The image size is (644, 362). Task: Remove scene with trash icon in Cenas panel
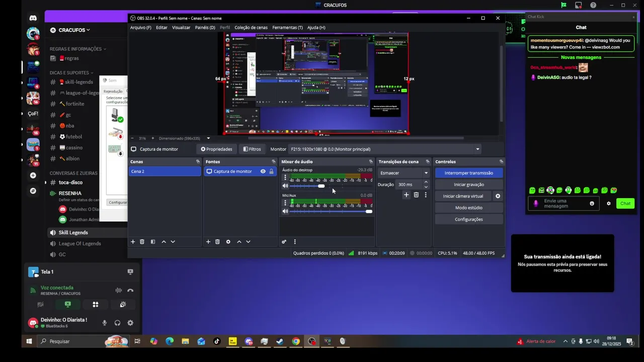click(142, 242)
